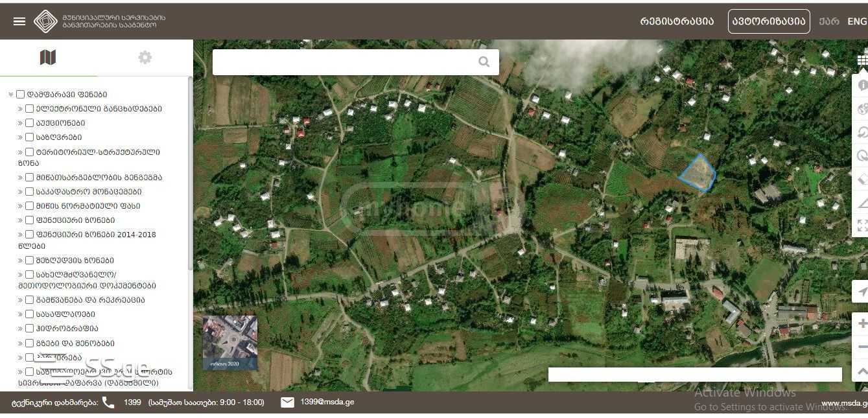This screenshot has height=418, width=868.
Task: Check the საზღვრები layer checkbox
Action: pyautogui.click(x=29, y=137)
